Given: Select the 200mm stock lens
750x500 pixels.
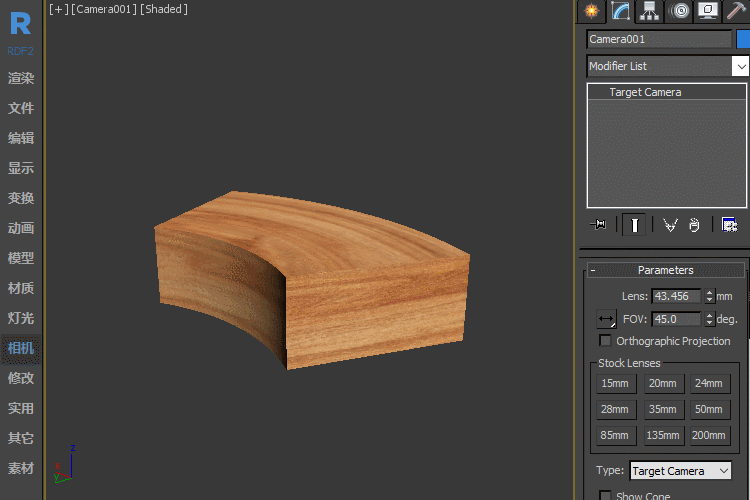Looking at the screenshot, I should tap(708, 436).
